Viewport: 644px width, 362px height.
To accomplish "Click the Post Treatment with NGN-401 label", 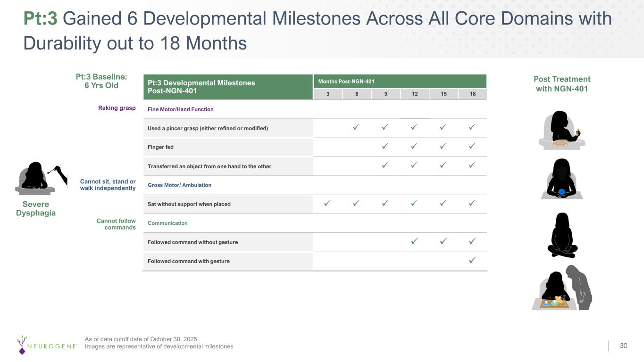I will (562, 83).
